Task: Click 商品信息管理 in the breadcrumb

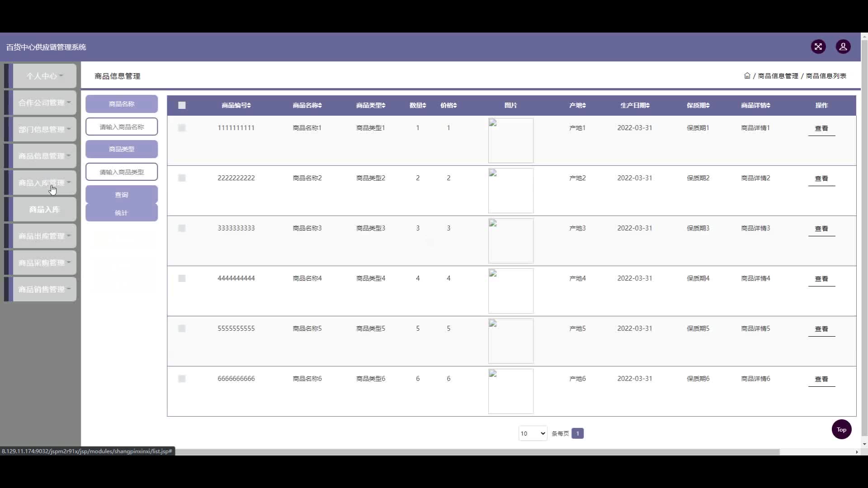Action: click(x=778, y=76)
